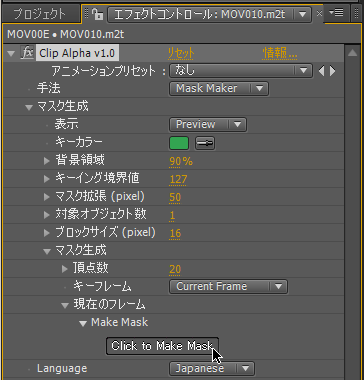Screen dimensions: 364x380
Task: Select the MOV00E • MOV010.m2t layer label
Action: 66,34
